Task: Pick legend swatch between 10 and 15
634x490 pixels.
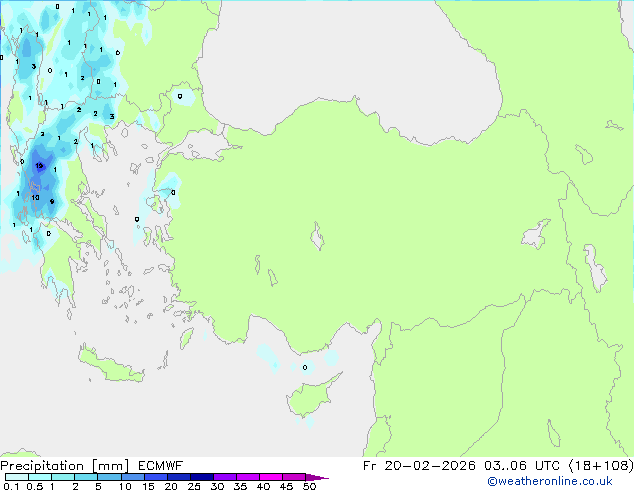Action: 132,477
